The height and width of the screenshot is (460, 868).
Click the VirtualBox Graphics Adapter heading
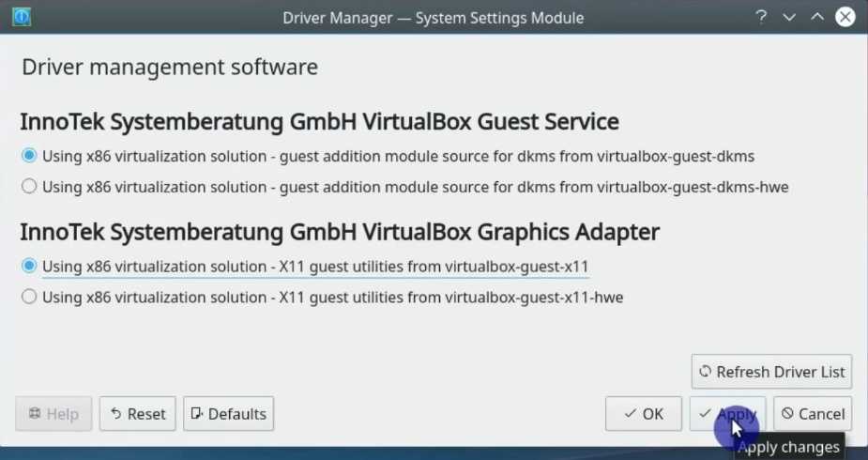pos(340,232)
